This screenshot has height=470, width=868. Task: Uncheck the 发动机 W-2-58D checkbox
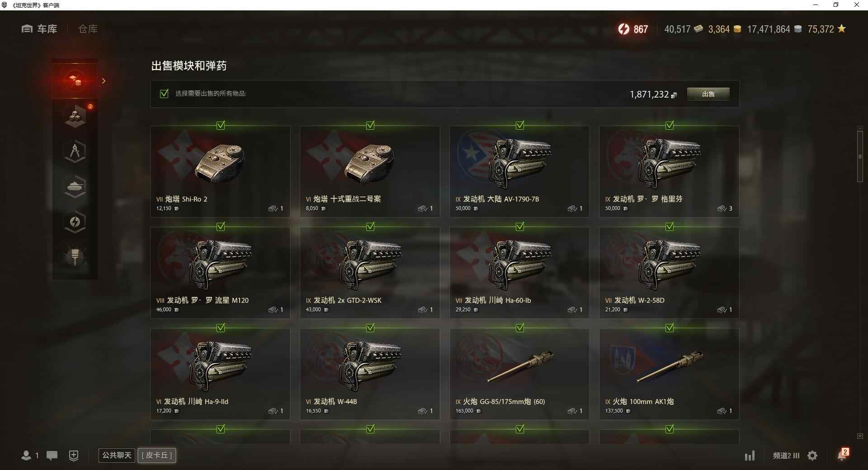(670, 226)
